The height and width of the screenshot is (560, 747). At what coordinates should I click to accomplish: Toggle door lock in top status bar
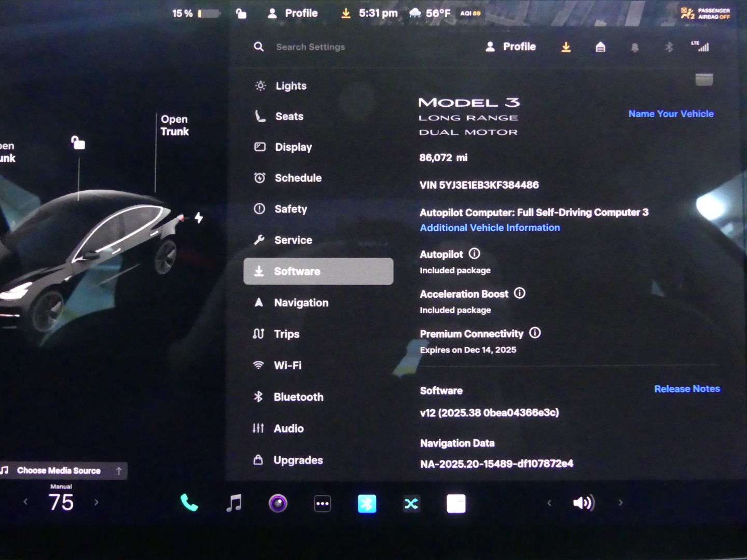(x=241, y=13)
